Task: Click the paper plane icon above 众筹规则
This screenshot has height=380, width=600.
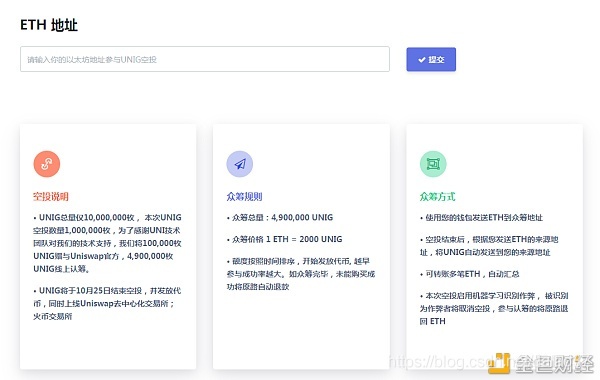Action: (240, 164)
